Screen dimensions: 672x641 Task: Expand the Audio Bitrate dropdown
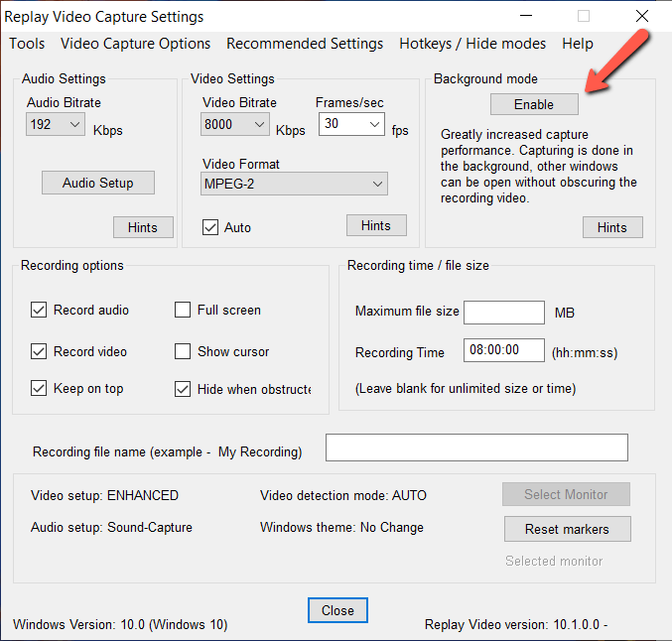coord(56,124)
